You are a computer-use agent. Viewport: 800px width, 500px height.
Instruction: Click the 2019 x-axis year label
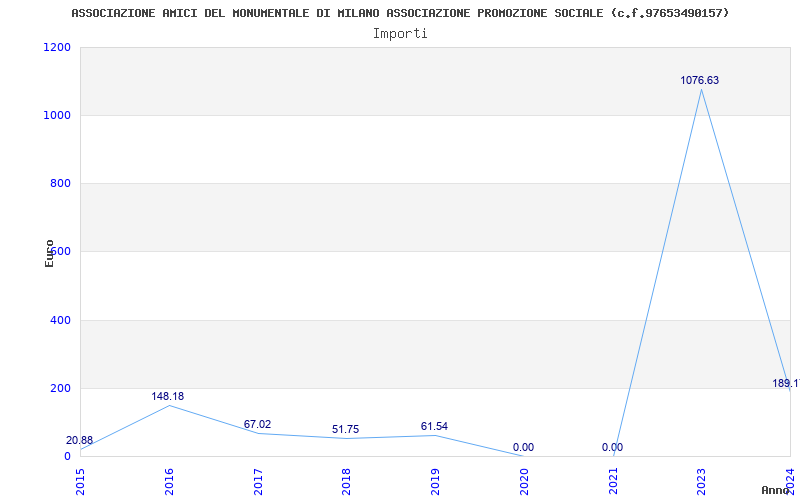pyautogui.click(x=435, y=481)
